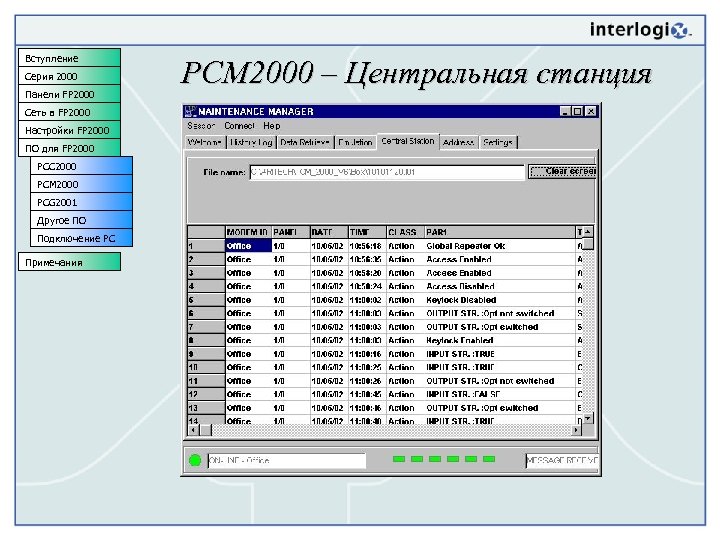Click the vertical scrollbar up arrow
The image size is (720, 540).
pyautogui.click(x=588, y=232)
